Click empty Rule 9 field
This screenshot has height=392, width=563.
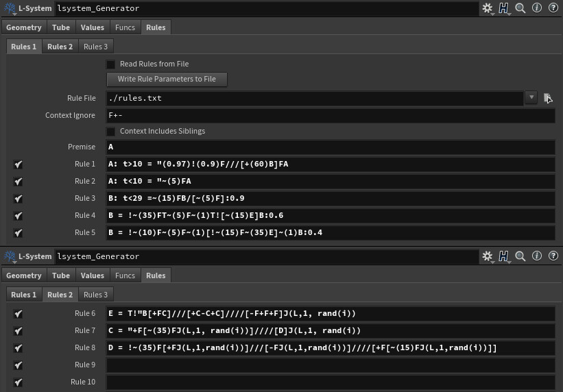(331, 365)
